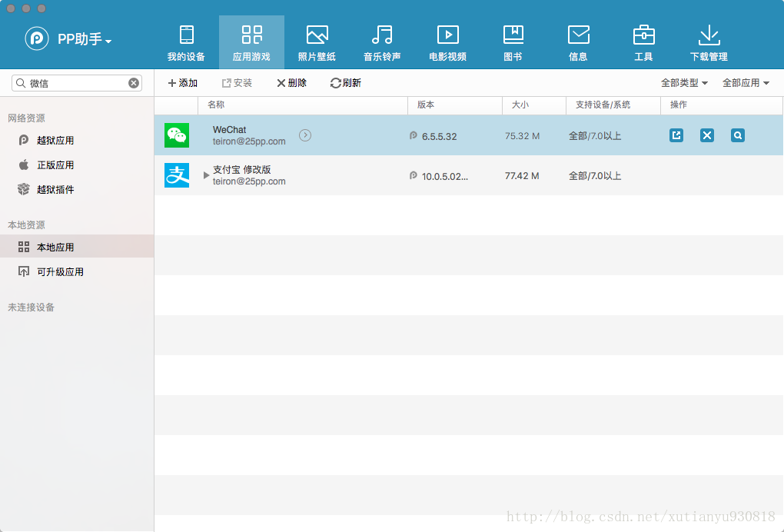Switch to the 应用游戏 tab
This screenshot has width=784, height=532.
(251, 42)
